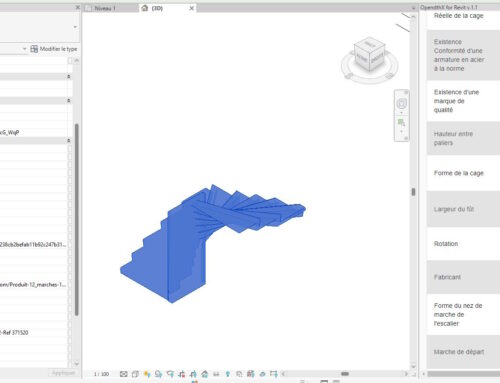Collapse the first properties group header

tap(69, 76)
